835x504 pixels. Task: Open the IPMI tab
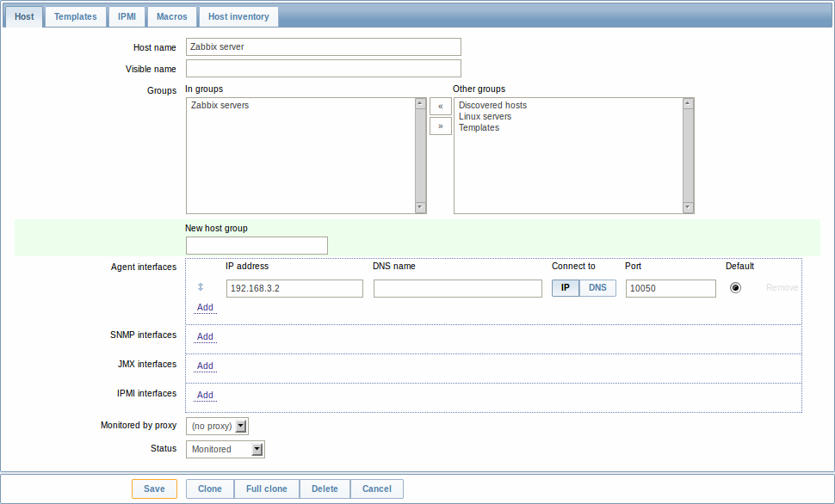(127, 16)
